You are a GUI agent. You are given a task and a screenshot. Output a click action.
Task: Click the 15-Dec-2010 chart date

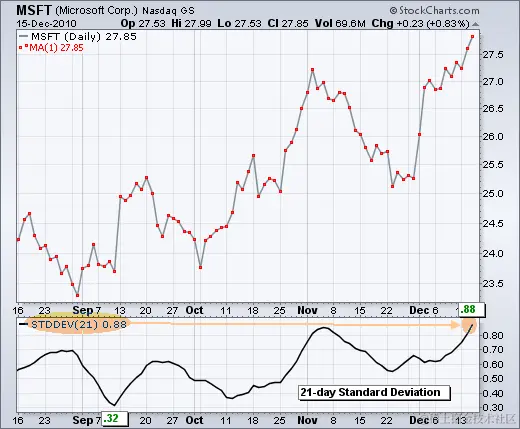click(46, 24)
